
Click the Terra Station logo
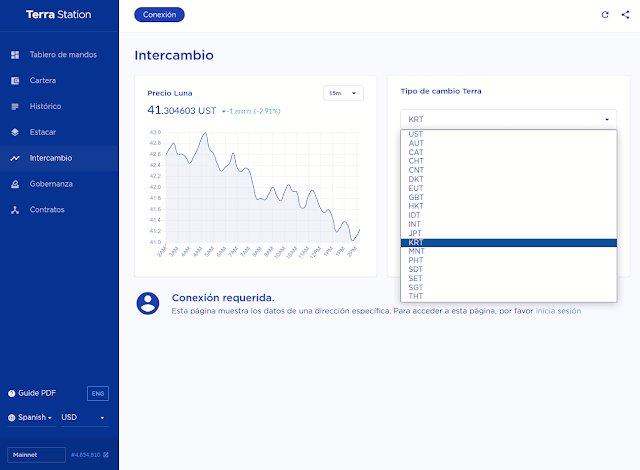59,15
